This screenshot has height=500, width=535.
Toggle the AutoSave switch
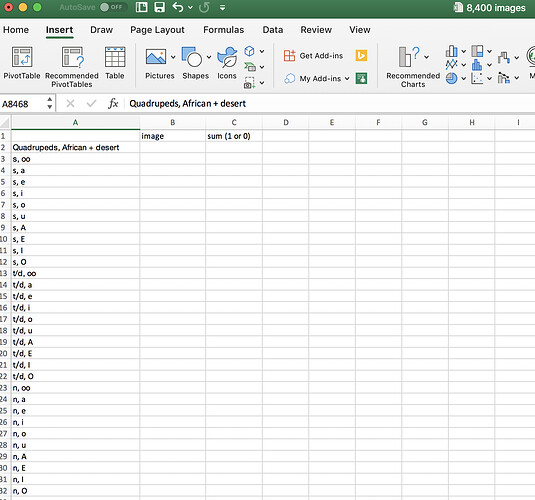point(114,7)
